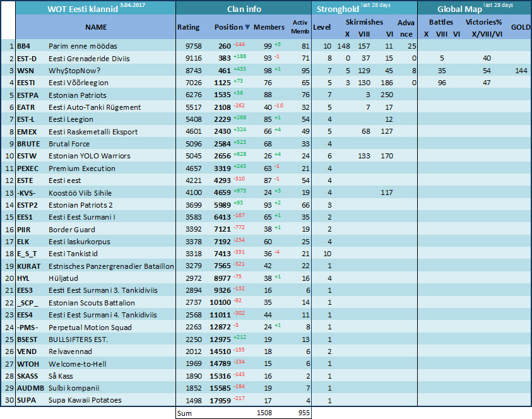The width and height of the screenshot is (532, 419).
Task: Click clan name 'Welcome-to-Hell'
Action: point(78,363)
